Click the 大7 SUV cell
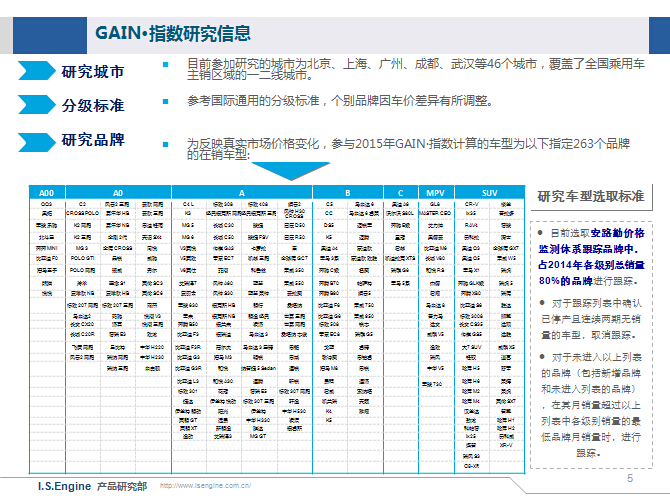The image size is (670, 503). point(471,347)
